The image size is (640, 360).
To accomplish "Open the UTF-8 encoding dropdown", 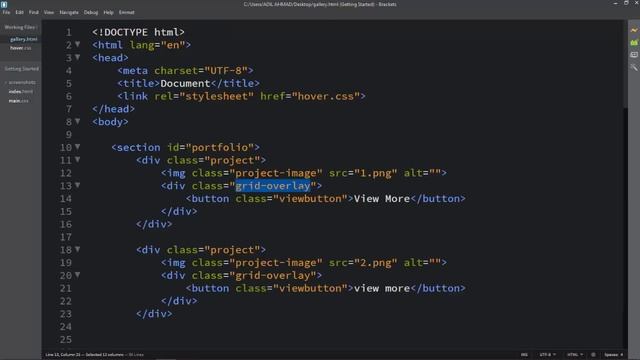I will (547, 355).
